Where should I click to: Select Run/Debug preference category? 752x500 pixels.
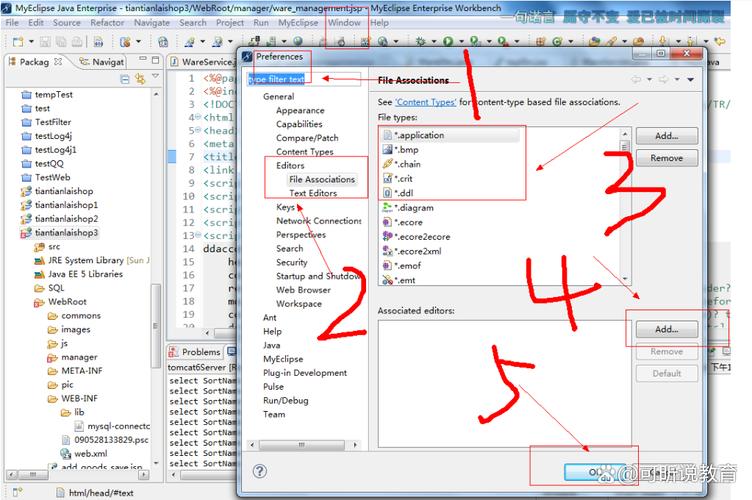coord(285,400)
